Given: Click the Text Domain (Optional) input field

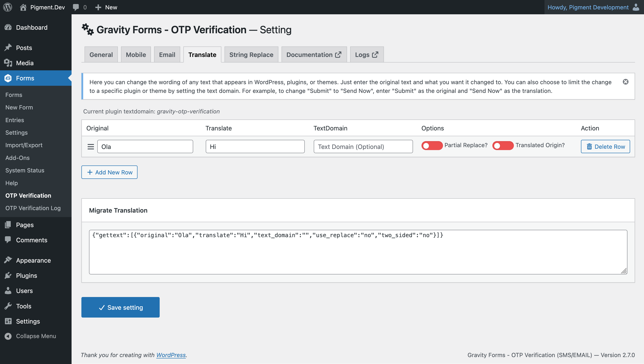Looking at the screenshot, I should pyautogui.click(x=363, y=146).
